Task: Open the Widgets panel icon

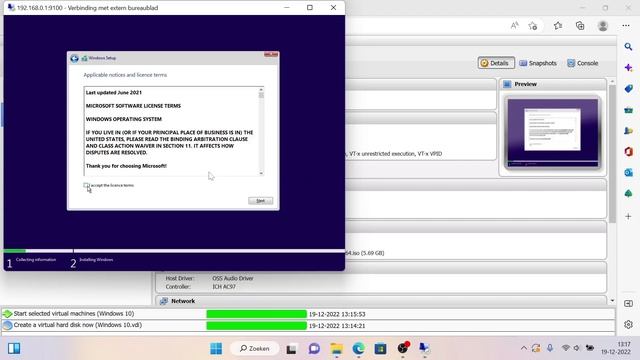Action: pos(14,349)
